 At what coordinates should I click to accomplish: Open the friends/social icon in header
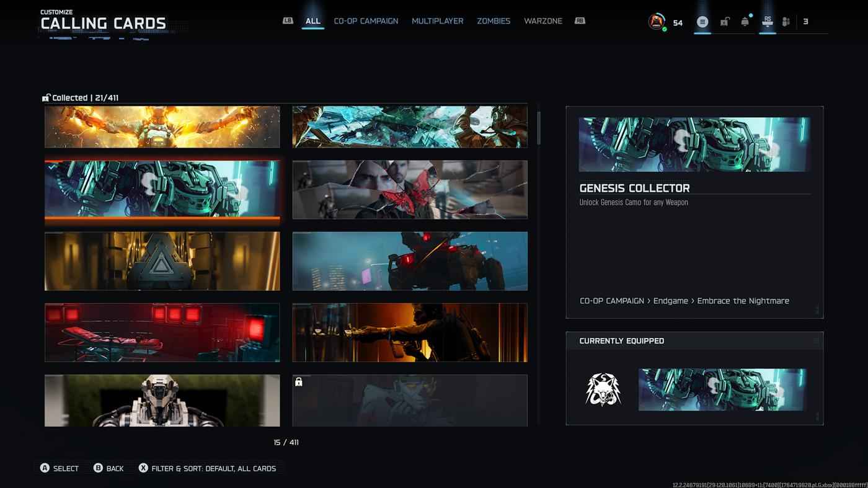[x=786, y=22]
